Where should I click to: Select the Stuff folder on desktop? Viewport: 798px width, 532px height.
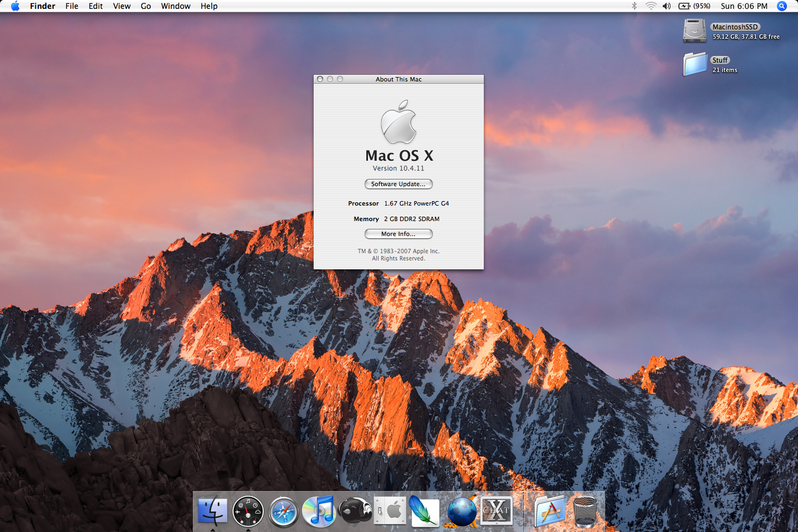(695, 64)
